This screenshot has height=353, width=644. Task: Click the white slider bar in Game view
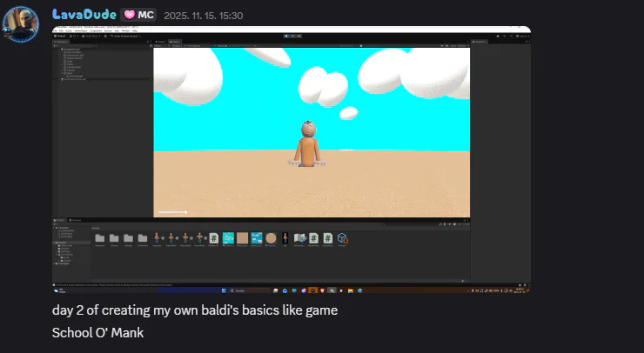click(172, 212)
